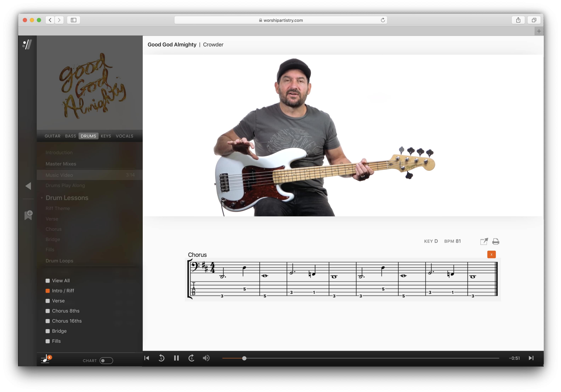Toggle the CHART switch

pos(106,361)
